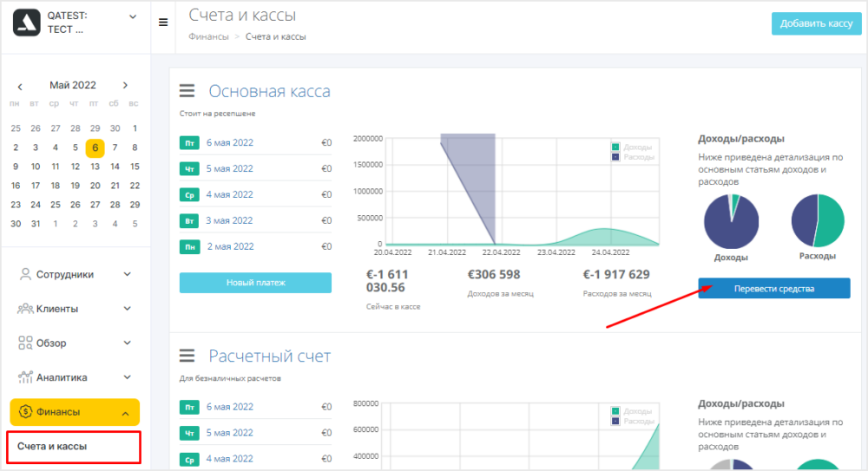Click the €-1 917 629 expenses value
This screenshot has width=868, height=471.
(616, 274)
